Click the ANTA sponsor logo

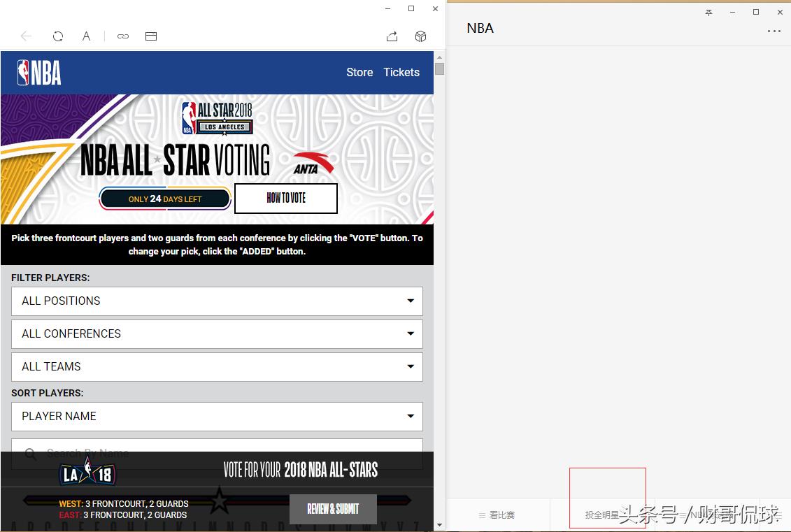(x=313, y=164)
